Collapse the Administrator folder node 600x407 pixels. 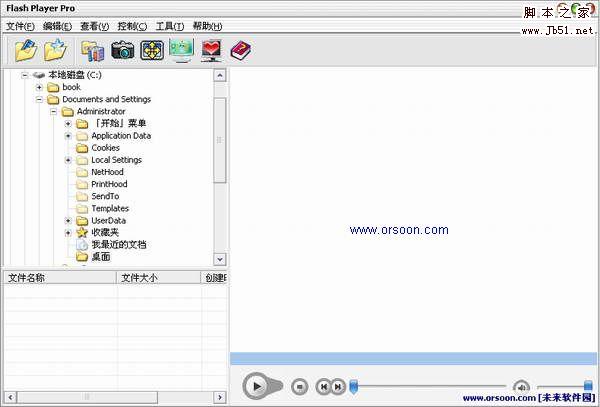point(54,112)
